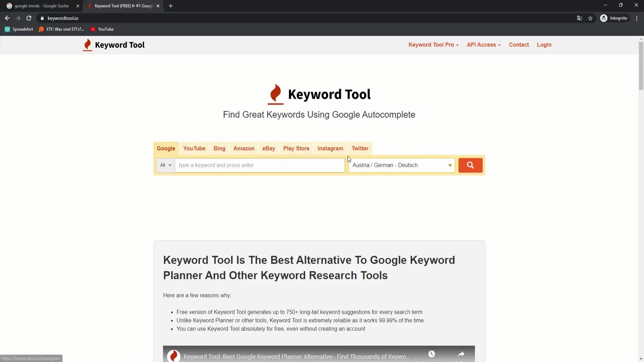Click the video Watch later clock icon

432,354
